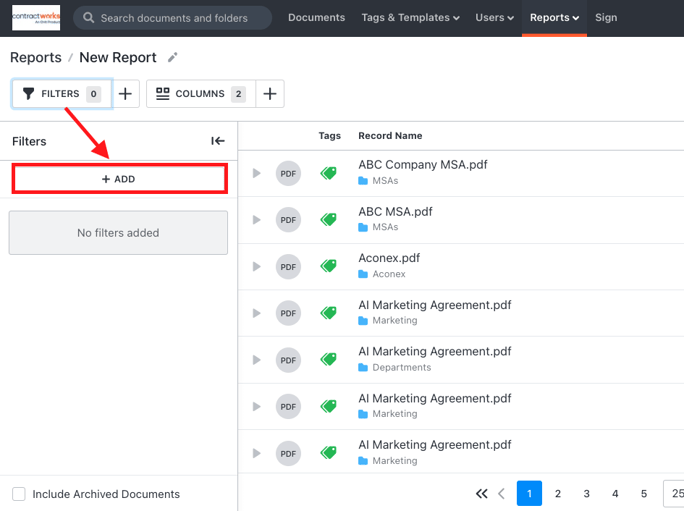The image size is (684, 511).
Task: Open the Users dropdown menu
Action: click(x=494, y=17)
